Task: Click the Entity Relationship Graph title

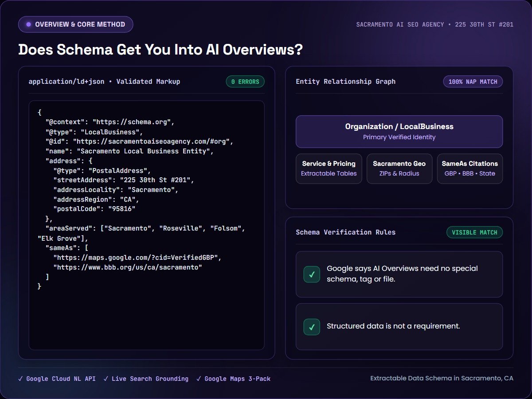Action: 346,82
